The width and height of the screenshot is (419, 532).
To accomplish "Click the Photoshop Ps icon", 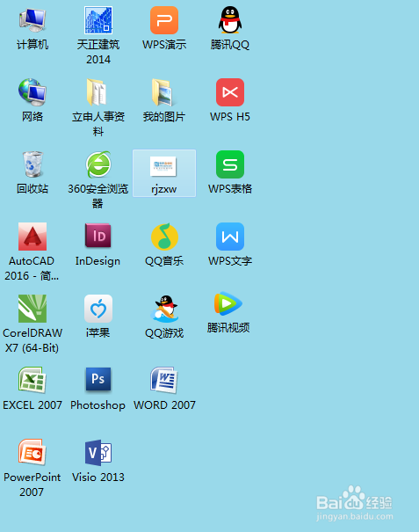I will 98,379.
